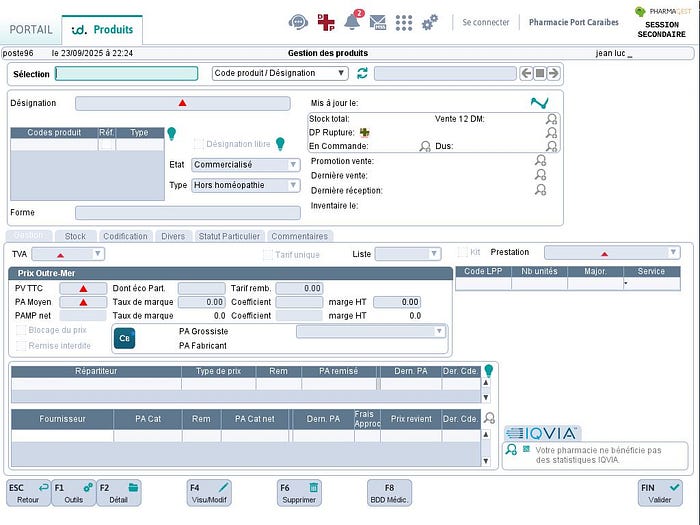Open the Type Hors homéopathie dropdown
This screenshot has width=700, height=525.
246,185
